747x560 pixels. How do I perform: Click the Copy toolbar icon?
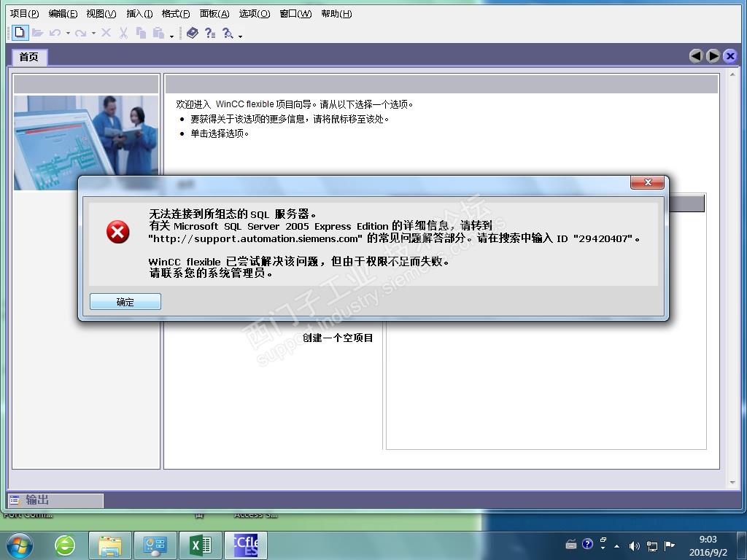coord(141,33)
